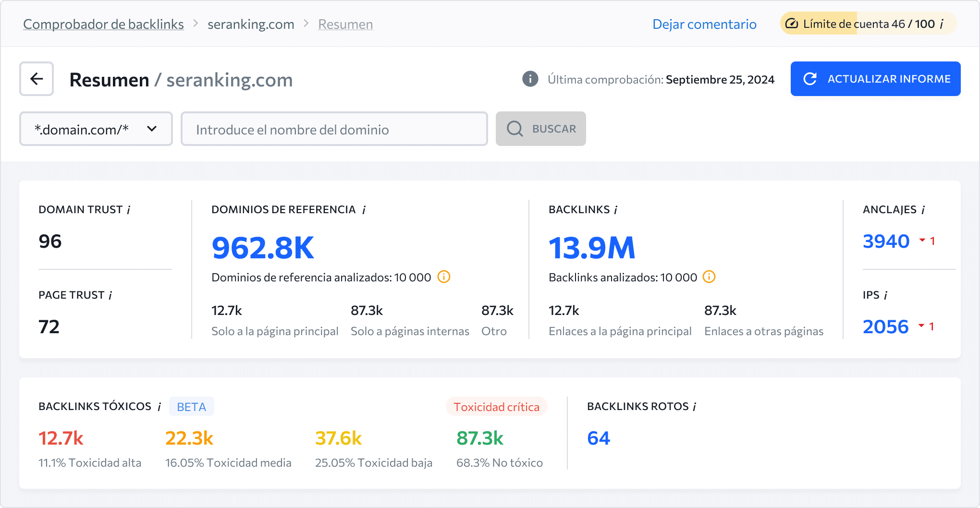Click 87.3k above Otro
The height and width of the screenshot is (508, 980).
coord(497,311)
